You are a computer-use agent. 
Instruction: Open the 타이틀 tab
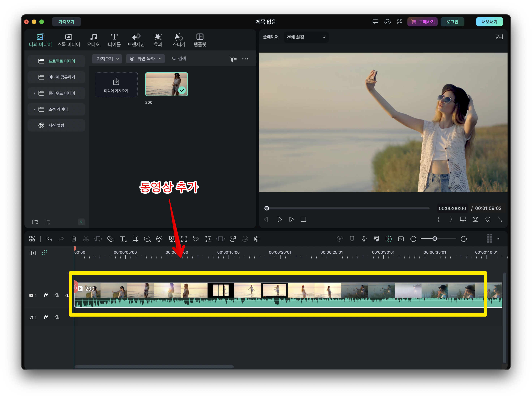pos(114,40)
